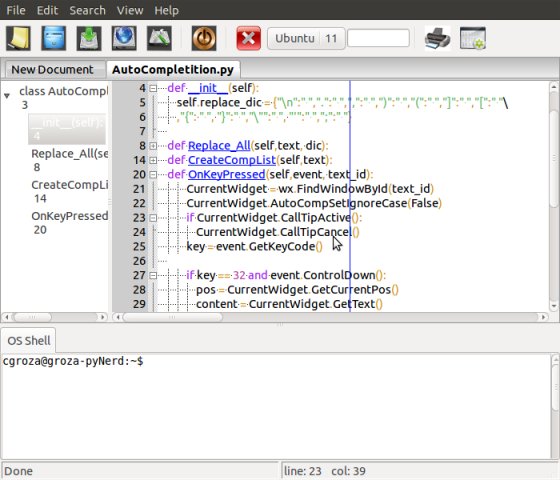The image size is (560, 480).
Task: Collapse the fold marker on line 23
Action: pos(153,218)
